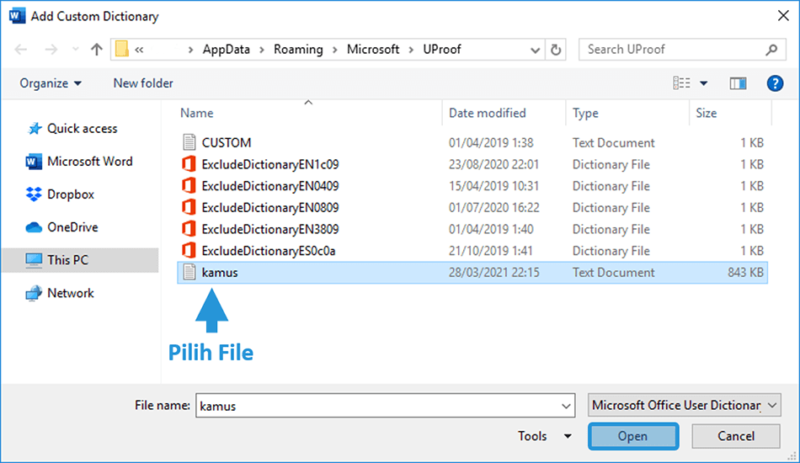The image size is (800, 463).
Task: Click the search magnifier icon
Action: coord(771,50)
